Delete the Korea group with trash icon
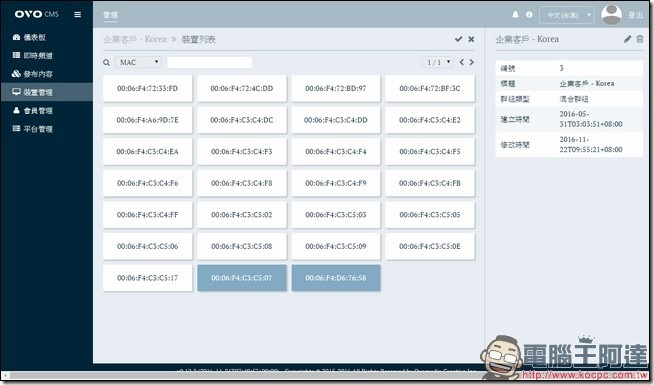 (x=640, y=39)
